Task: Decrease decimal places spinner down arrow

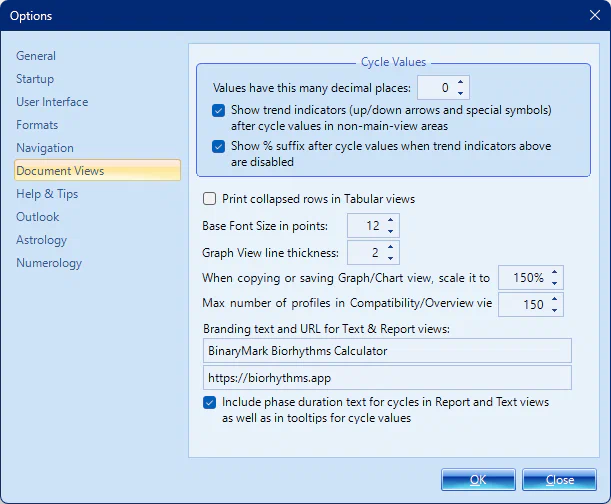Action: tap(460, 93)
